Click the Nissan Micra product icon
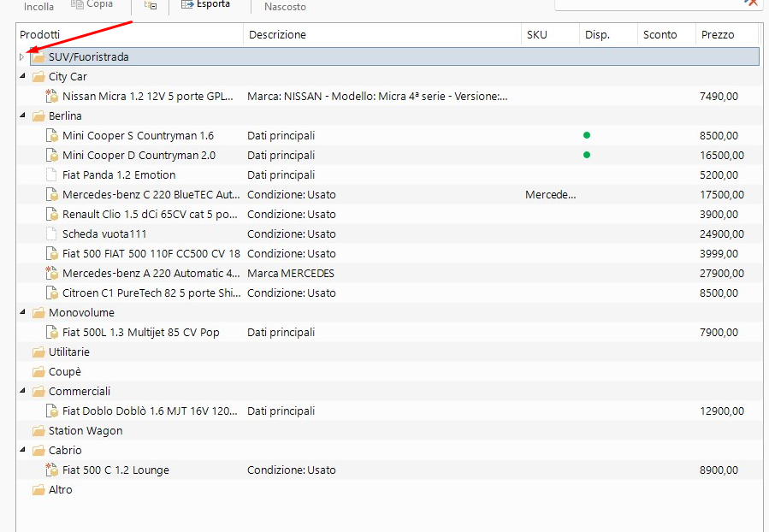Viewport: 769px width, 532px height. [51, 97]
